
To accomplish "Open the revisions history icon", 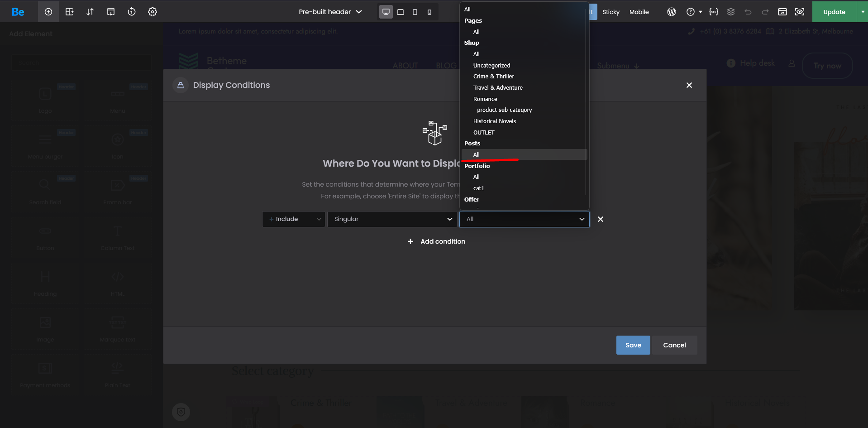I will pyautogui.click(x=132, y=12).
